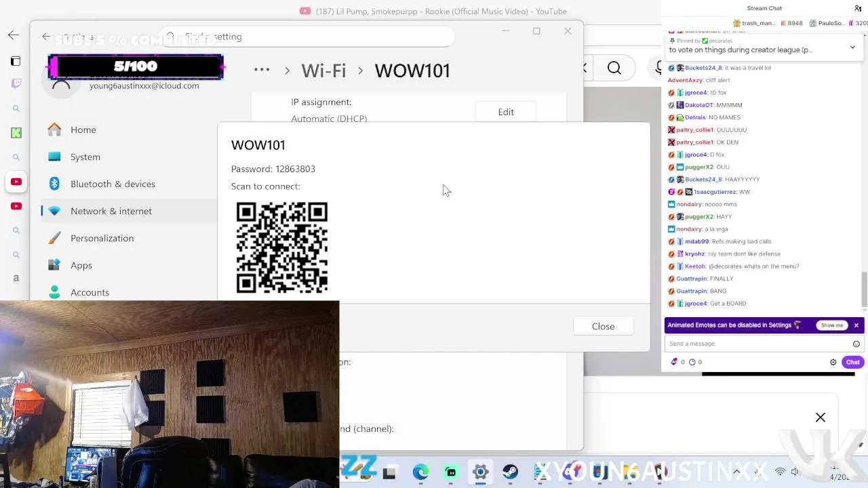Click the Settings window back arrow
Viewport: 868px width, 488px height.
pos(46,37)
